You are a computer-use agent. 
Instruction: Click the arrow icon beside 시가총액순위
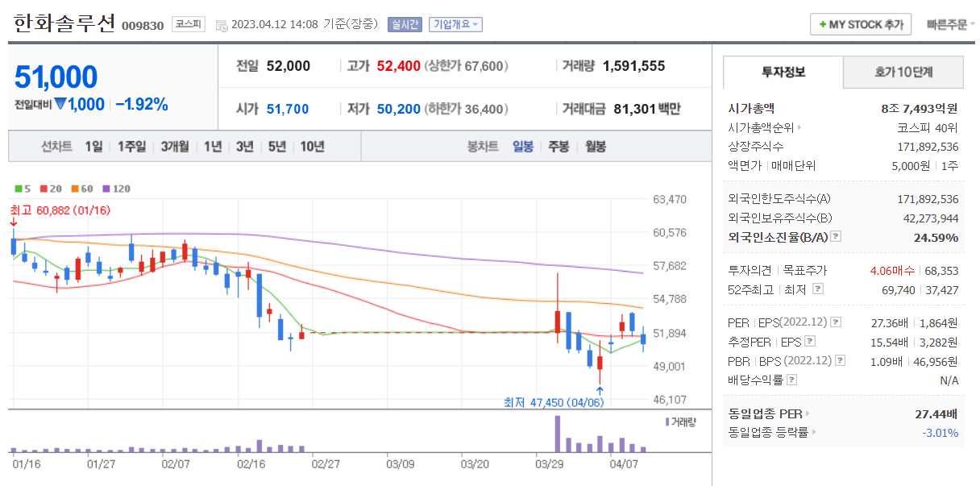coord(799,127)
